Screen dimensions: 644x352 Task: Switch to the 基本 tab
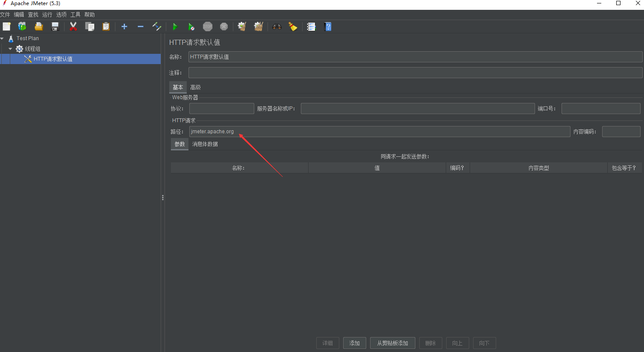[178, 87]
